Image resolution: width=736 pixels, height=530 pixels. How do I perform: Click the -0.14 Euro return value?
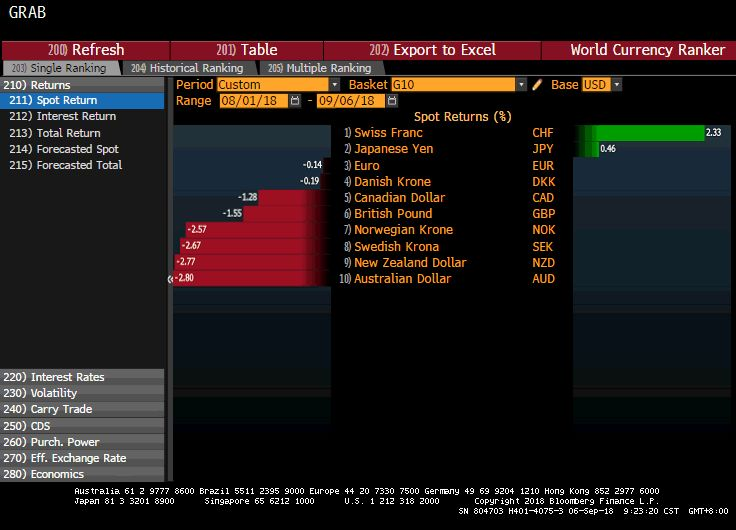313,165
